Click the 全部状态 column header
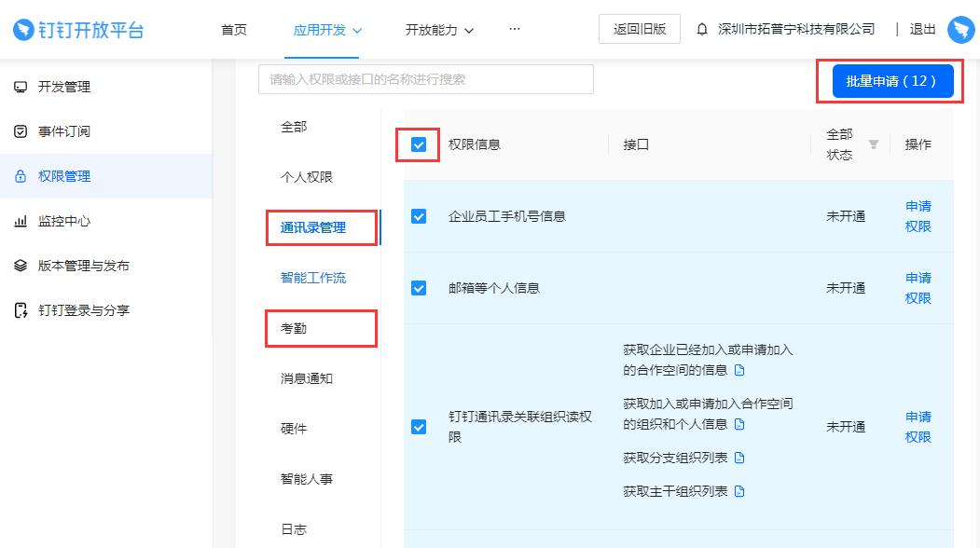Screen dimensions: 980x548 (839, 144)
